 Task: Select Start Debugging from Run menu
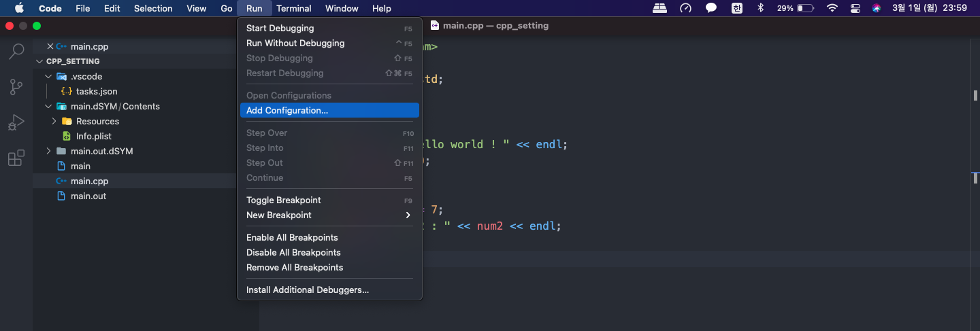[x=329, y=29]
